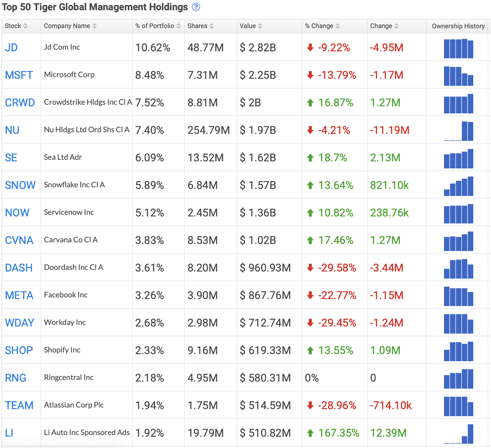Click the "Workday Inc" company name
This screenshot has width=491, height=448.
(x=65, y=322)
